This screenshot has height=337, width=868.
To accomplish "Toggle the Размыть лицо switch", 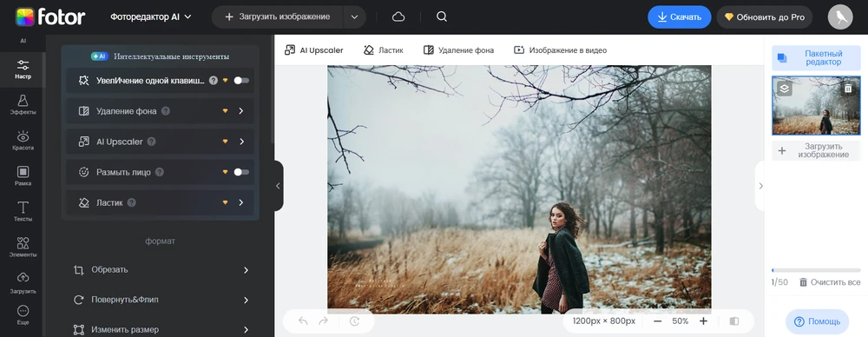I will coord(241,172).
